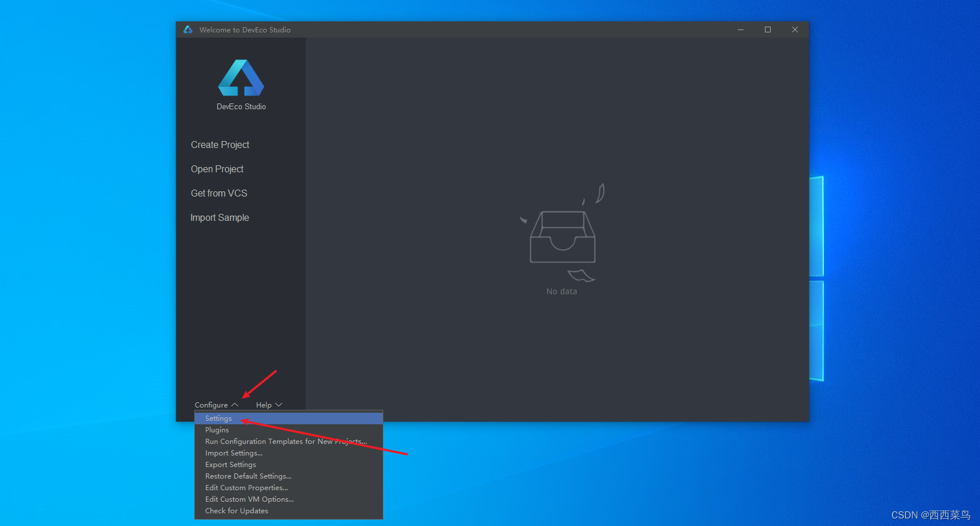Viewport: 980px width, 526px height.
Task: Click Check for Updates
Action: coord(289,511)
